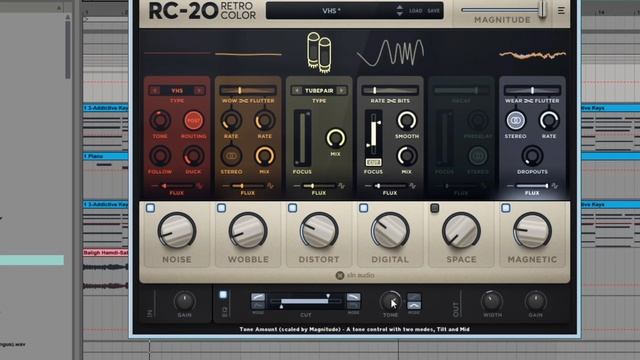Click the Load preset button
The image size is (640, 360).
click(x=416, y=11)
